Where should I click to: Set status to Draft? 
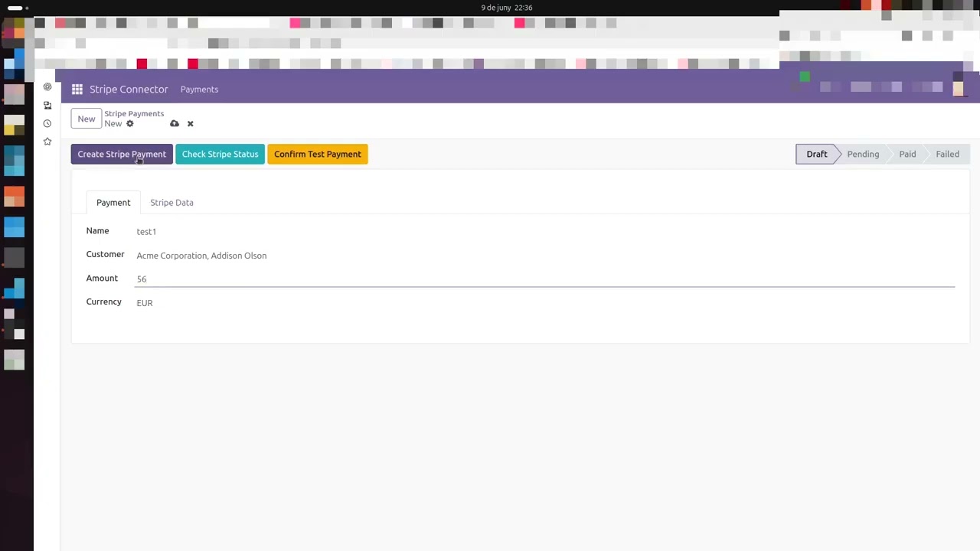(816, 154)
